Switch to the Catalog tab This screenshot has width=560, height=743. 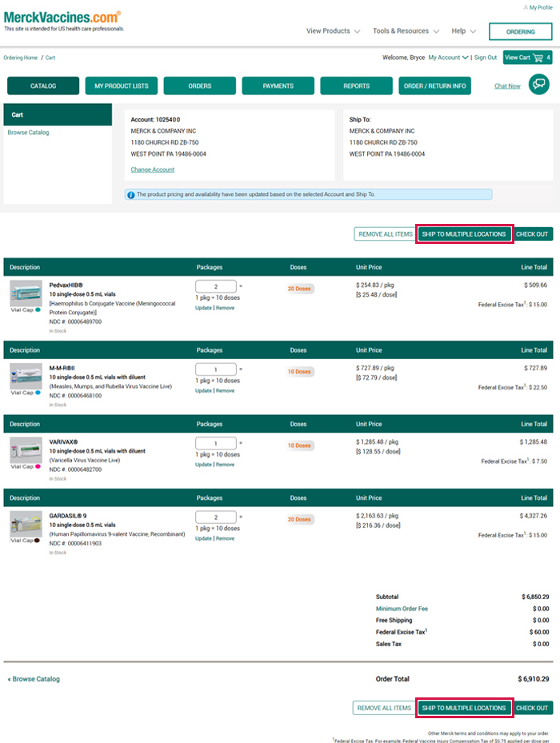(43, 86)
